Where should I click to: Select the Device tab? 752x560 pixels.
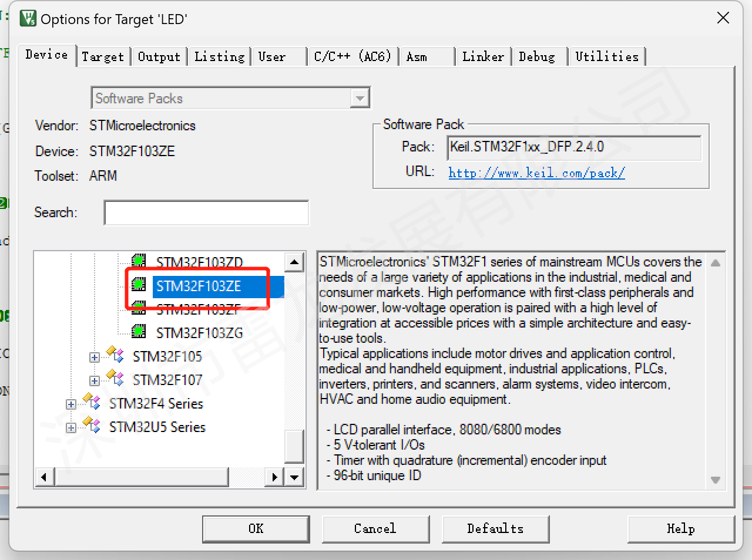point(46,55)
